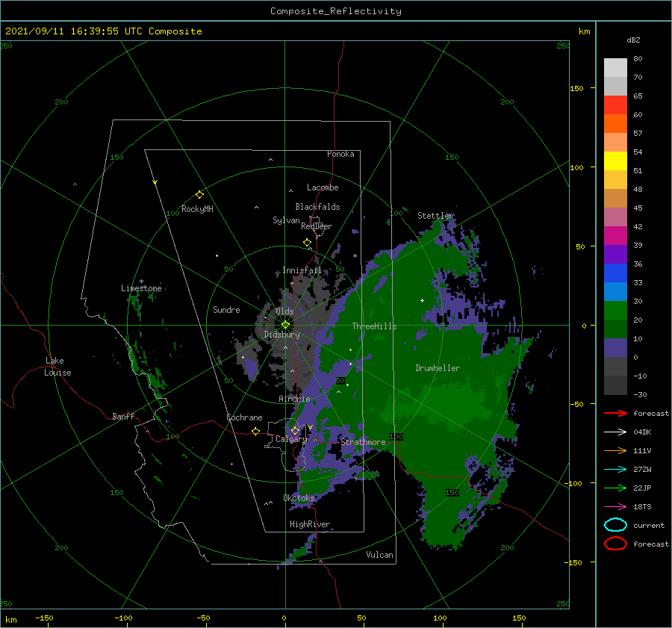Click the yellow diamond marker above Calgary
672x628 pixels.
pos(295,430)
